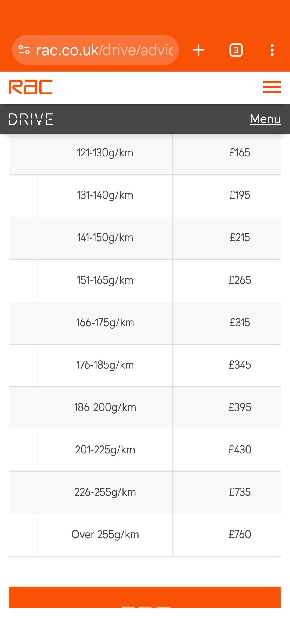The width and height of the screenshot is (290, 644).
Task: Open the tab switcher showing 3 tabs
Action: [x=236, y=50]
